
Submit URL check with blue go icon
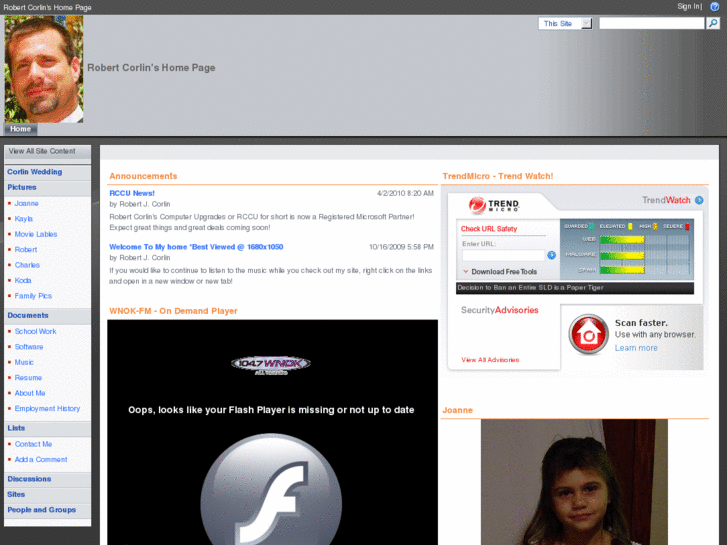tap(551, 255)
